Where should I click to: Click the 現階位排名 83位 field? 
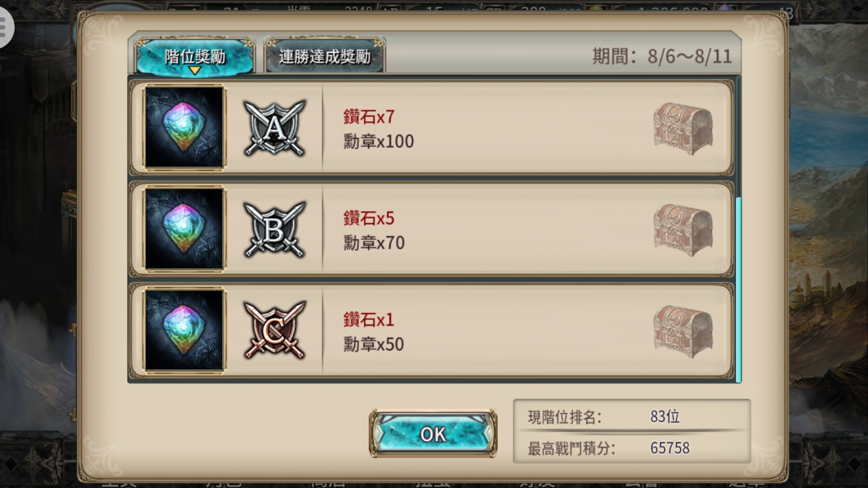click(631, 416)
